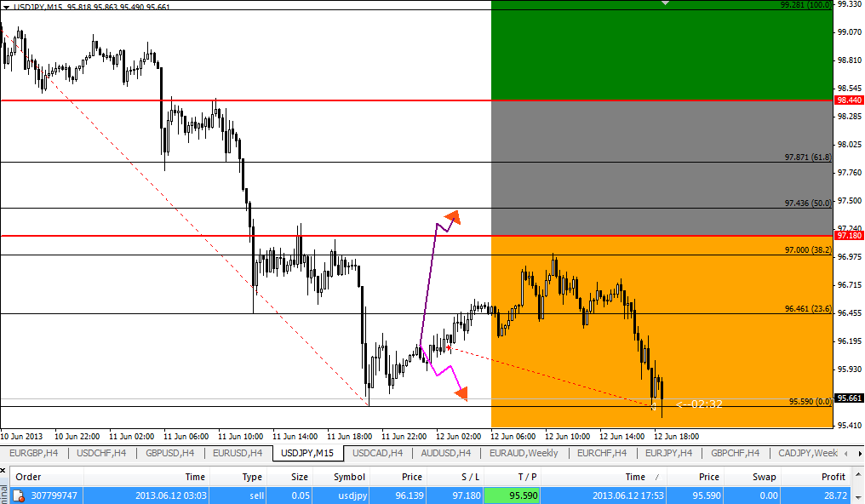Open the USDJPY,M15 chart title dropdown triangle
The width and height of the screenshot is (865, 504).
(x=7, y=6)
